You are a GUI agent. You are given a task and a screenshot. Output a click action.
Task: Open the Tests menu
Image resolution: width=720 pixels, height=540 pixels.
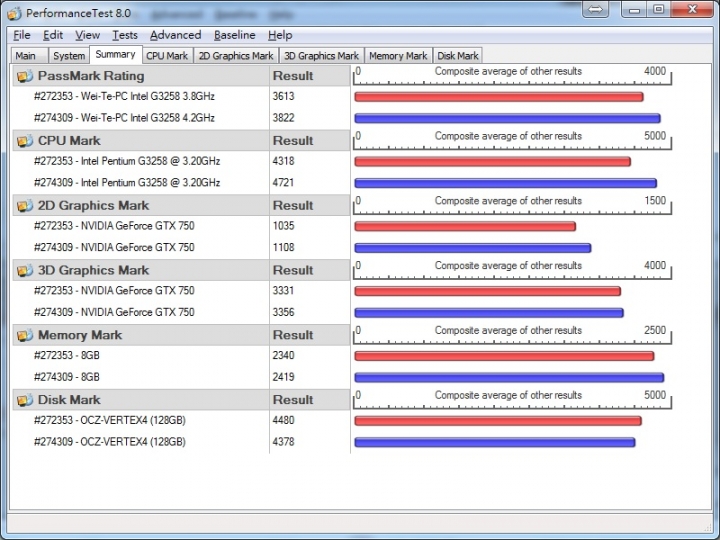point(125,35)
